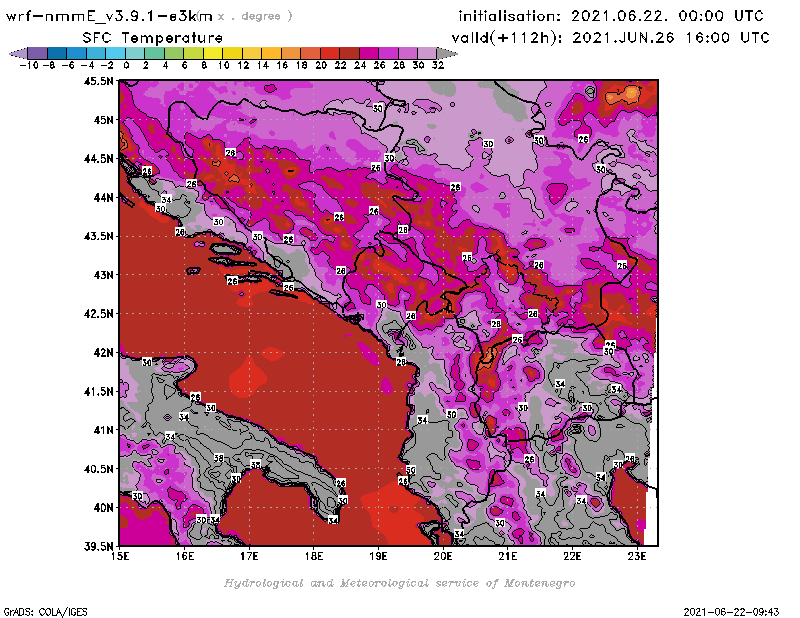
Task: Click the '43.5N' latitude label
Action: pos(98,236)
